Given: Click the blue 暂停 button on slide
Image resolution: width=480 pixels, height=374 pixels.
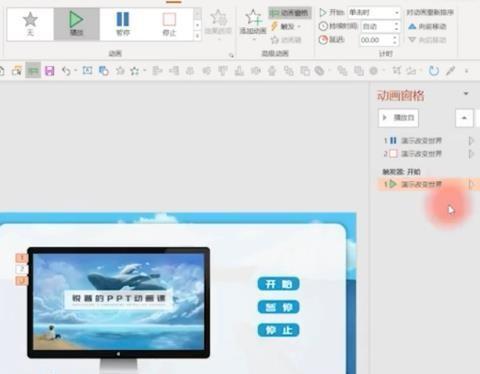Looking at the screenshot, I should (278, 307).
